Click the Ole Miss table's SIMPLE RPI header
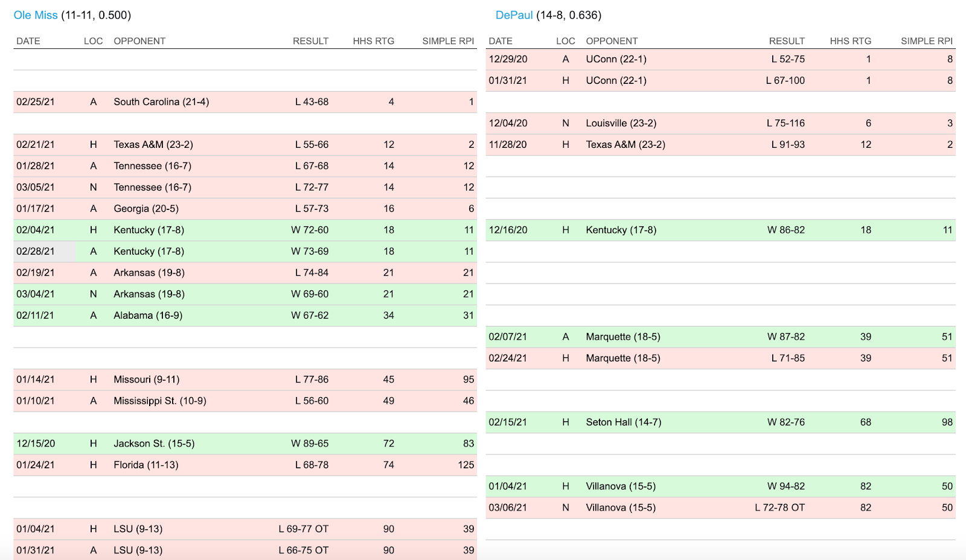The height and width of the screenshot is (560, 966). click(x=448, y=41)
